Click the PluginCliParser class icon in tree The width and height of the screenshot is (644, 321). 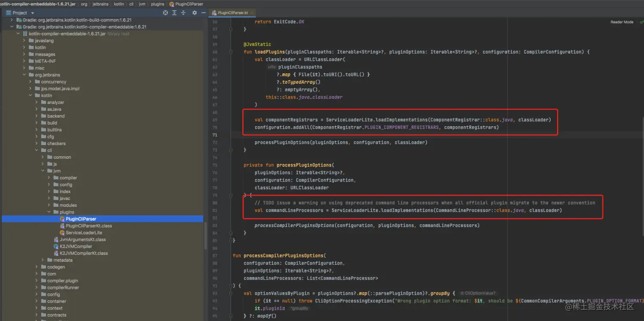pos(62,219)
